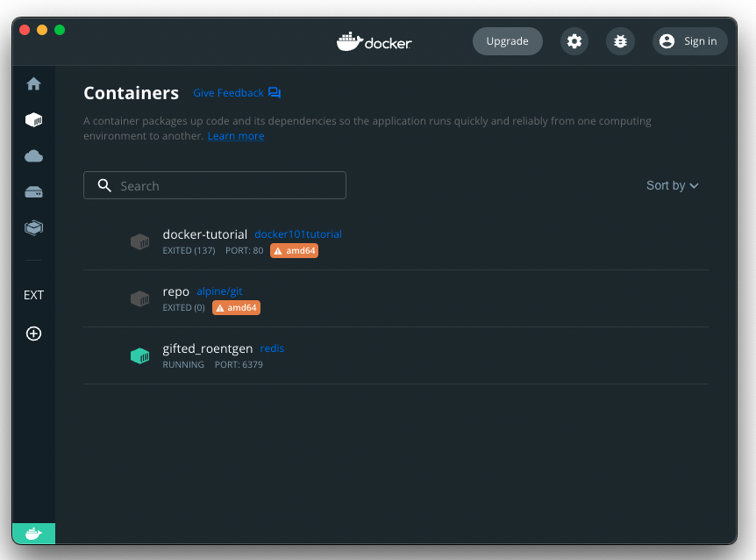Open the Dev Environments sidebar icon
Image resolution: width=756 pixels, height=560 pixels.
click(x=33, y=227)
